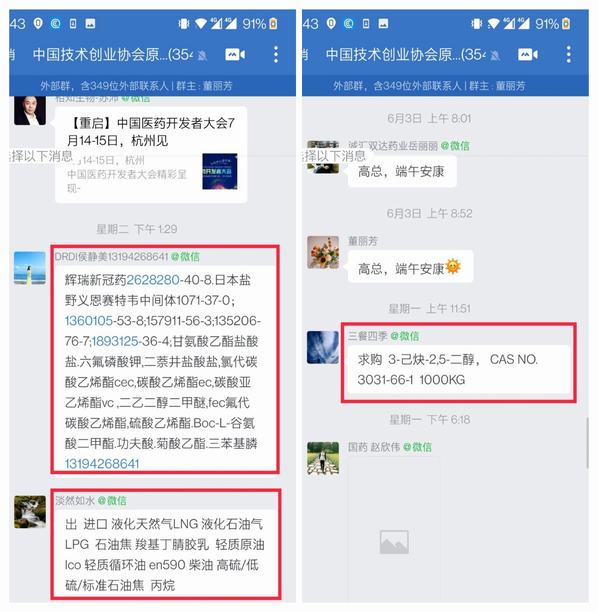Tap the video call icon in right chat header
598x612 pixels.
[x=527, y=55]
